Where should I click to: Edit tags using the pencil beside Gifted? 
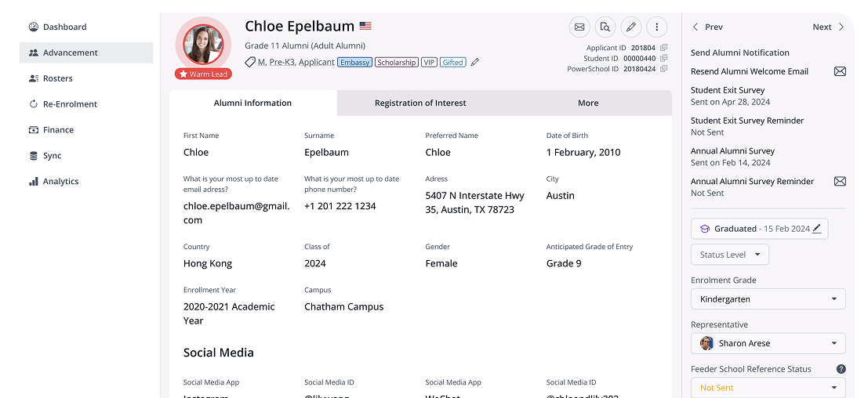pyautogui.click(x=474, y=63)
